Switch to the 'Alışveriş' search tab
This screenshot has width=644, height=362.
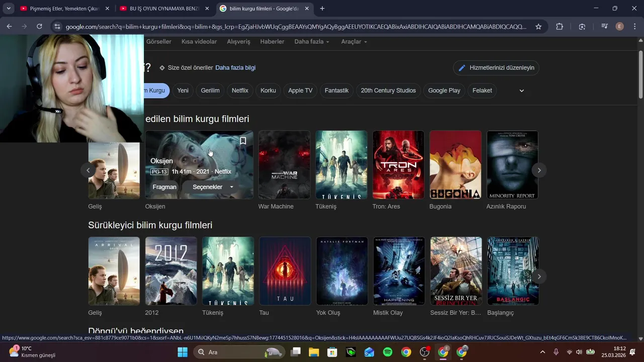point(238,42)
